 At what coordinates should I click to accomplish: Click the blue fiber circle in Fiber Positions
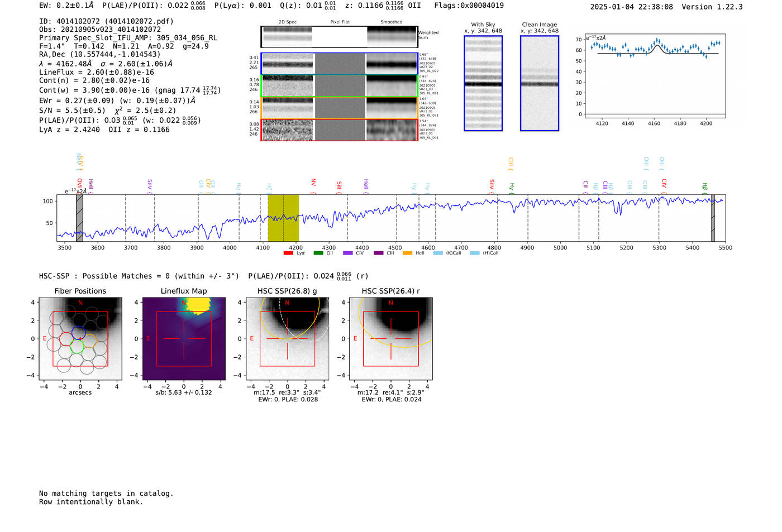[79, 332]
